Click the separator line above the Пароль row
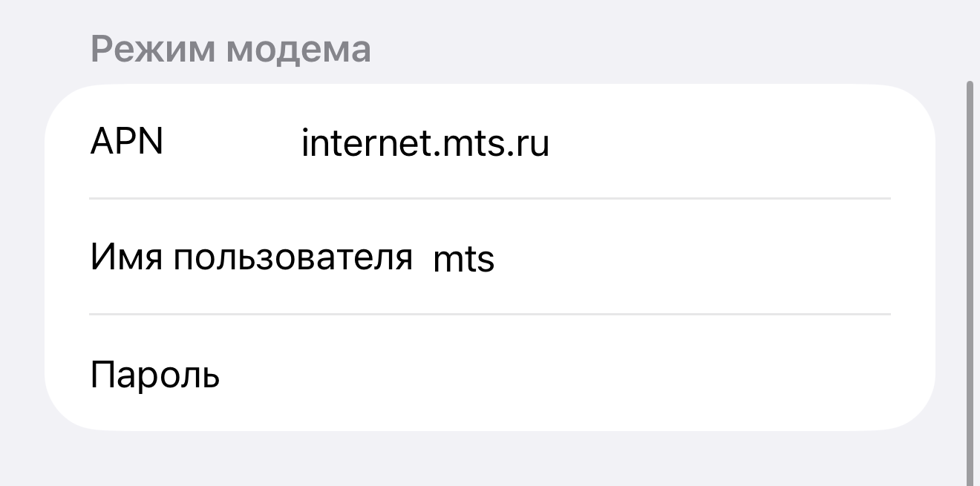This screenshot has width=980, height=486. (x=490, y=315)
